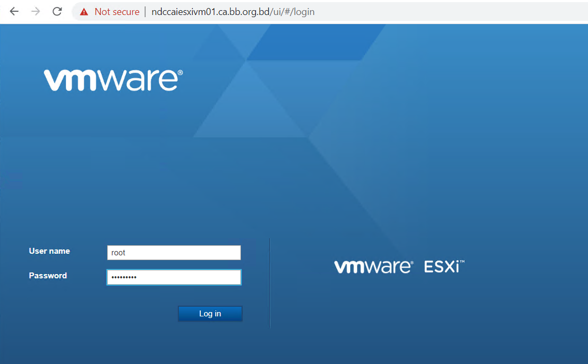Image resolution: width=588 pixels, height=364 pixels.
Task: Click the browser back arrow
Action: coord(14,12)
